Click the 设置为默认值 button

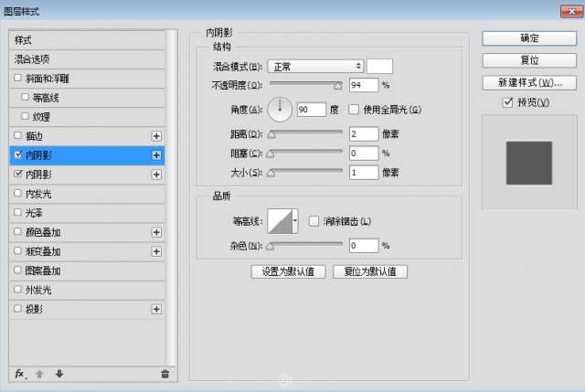288,271
